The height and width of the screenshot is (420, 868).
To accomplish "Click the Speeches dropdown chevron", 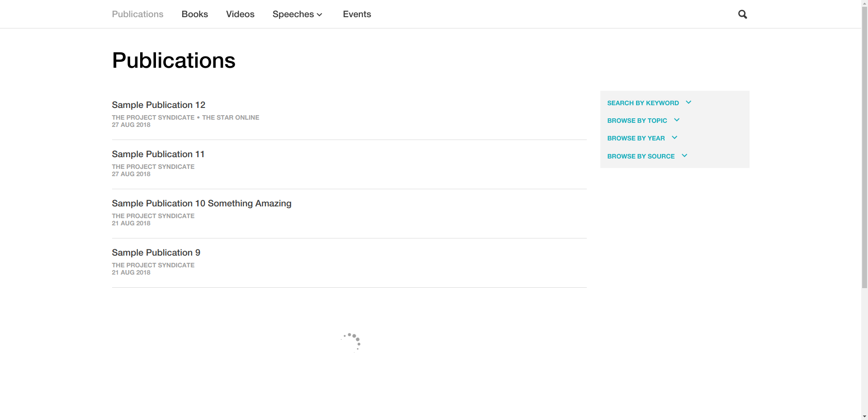I will coord(320,15).
